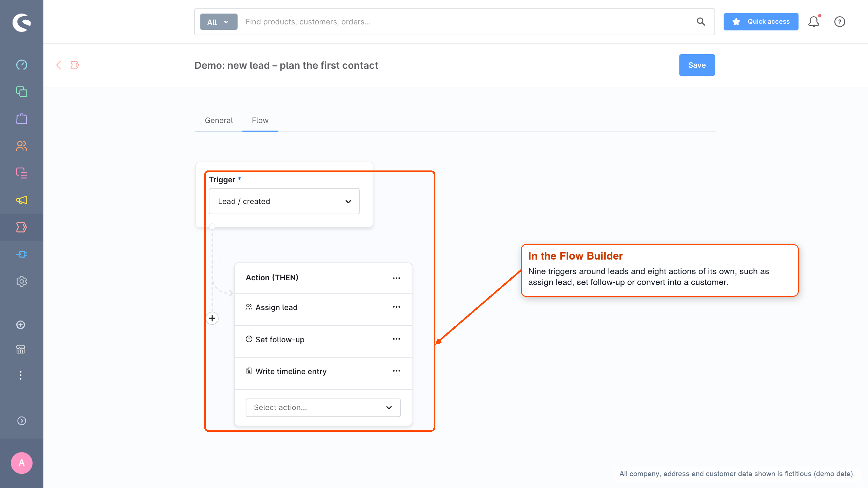Switch to the Flow tab
868x488 pixels.
pos(260,120)
